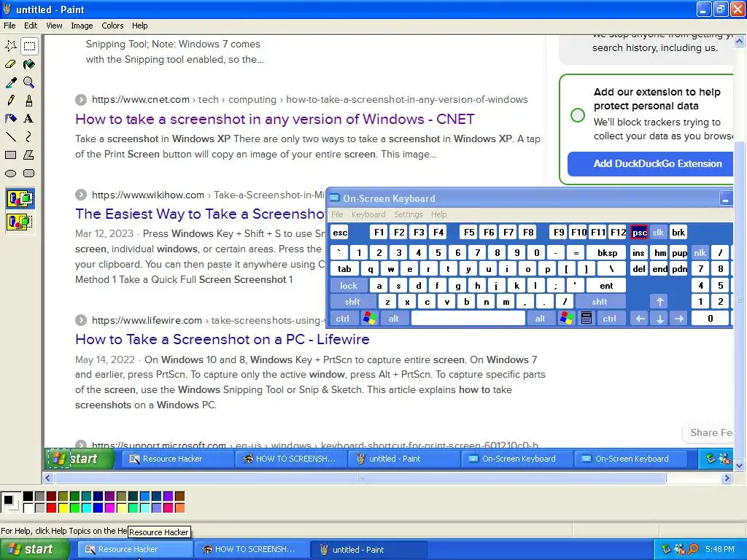Click the Safely Remove Hardware tray icon
Viewport: 747px width, 560px height.
[x=666, y=550]
